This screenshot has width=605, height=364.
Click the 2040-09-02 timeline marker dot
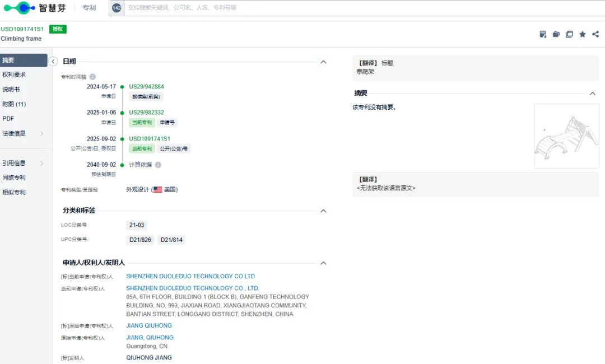tap(122, 165)
